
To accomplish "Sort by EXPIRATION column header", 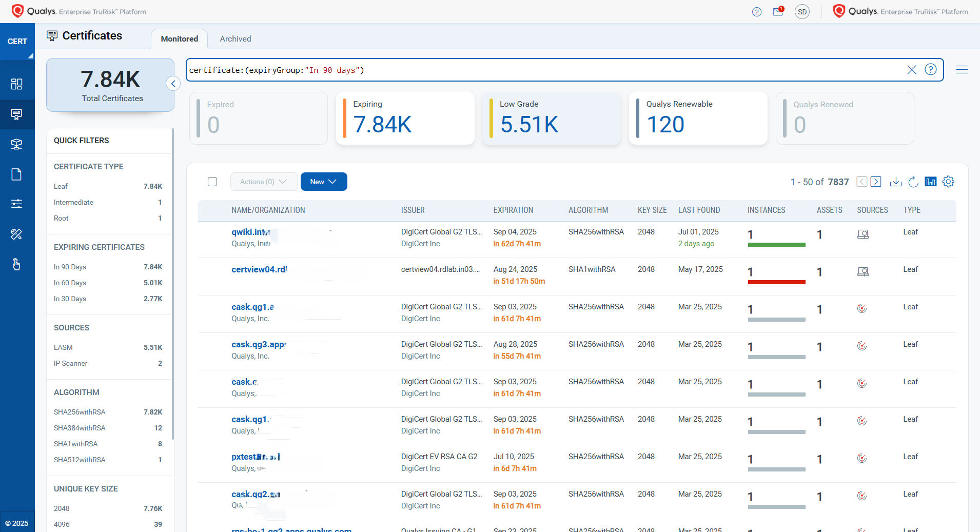I will (513, 210).
